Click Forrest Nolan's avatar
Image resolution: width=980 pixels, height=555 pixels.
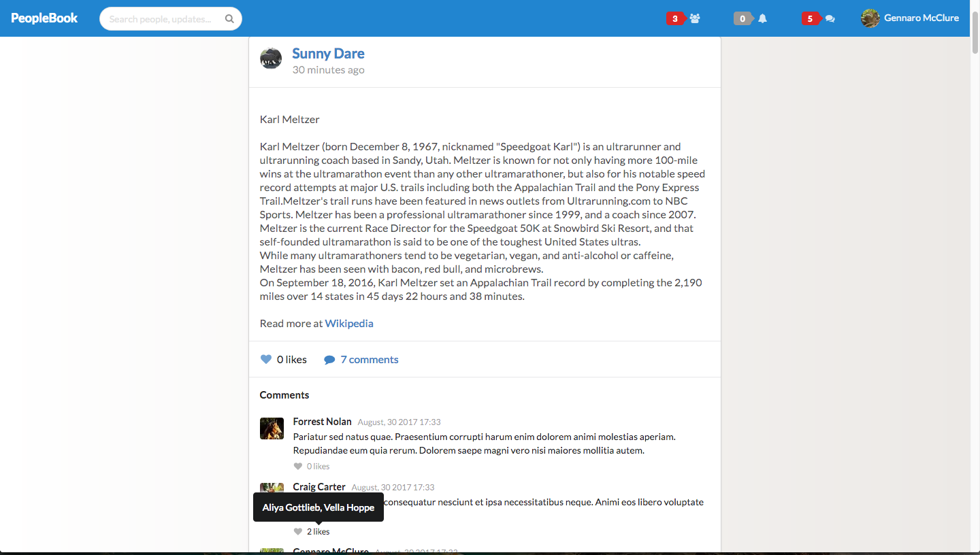pyautogui.click(x=272, y=428)
